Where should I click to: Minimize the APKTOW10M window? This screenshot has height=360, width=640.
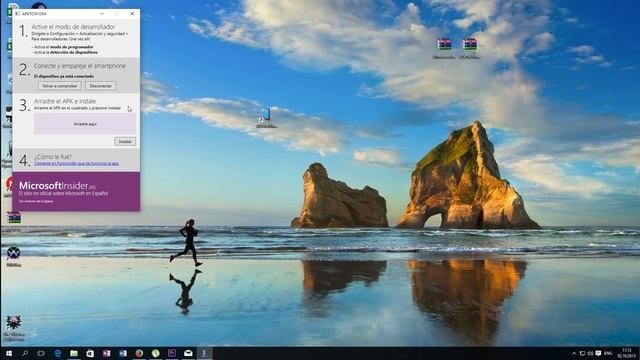(102, 13)
